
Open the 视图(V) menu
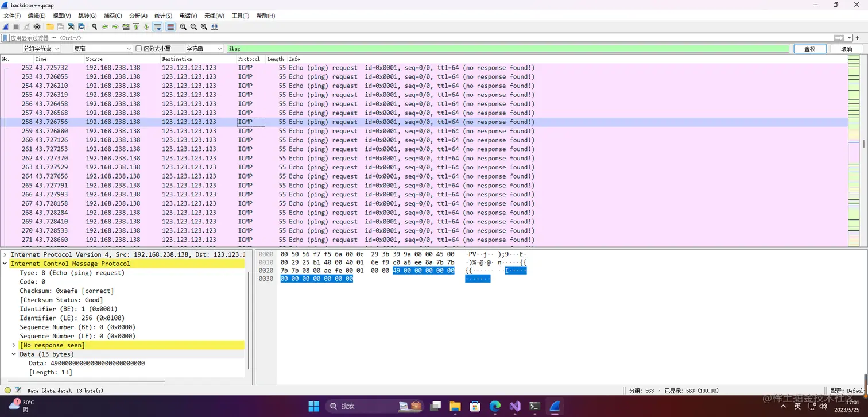click(61, 16)
